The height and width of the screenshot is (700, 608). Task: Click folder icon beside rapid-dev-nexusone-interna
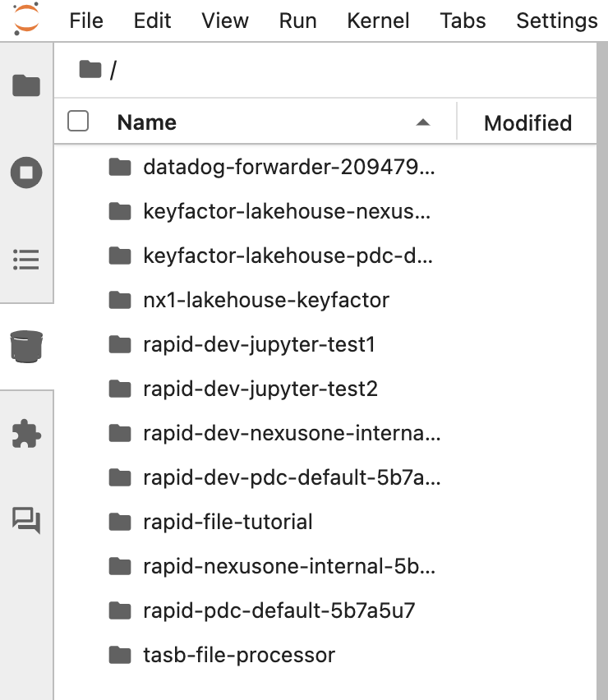tap(120, 433)
